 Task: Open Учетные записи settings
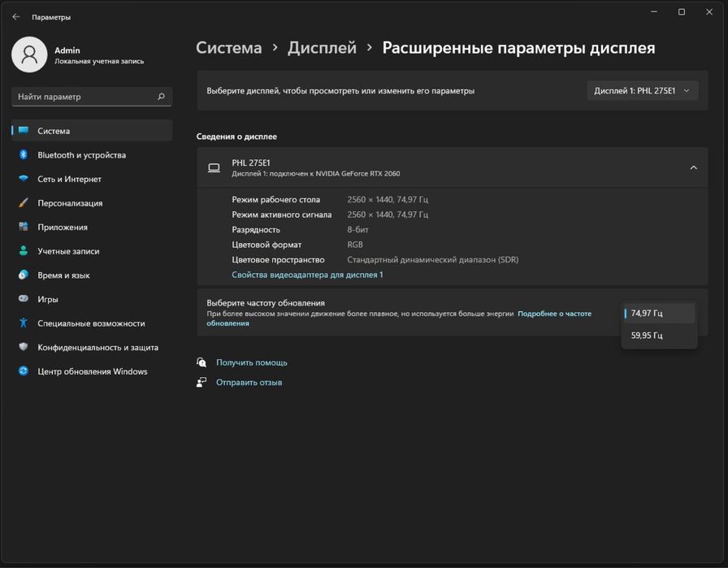click(92, 251)
